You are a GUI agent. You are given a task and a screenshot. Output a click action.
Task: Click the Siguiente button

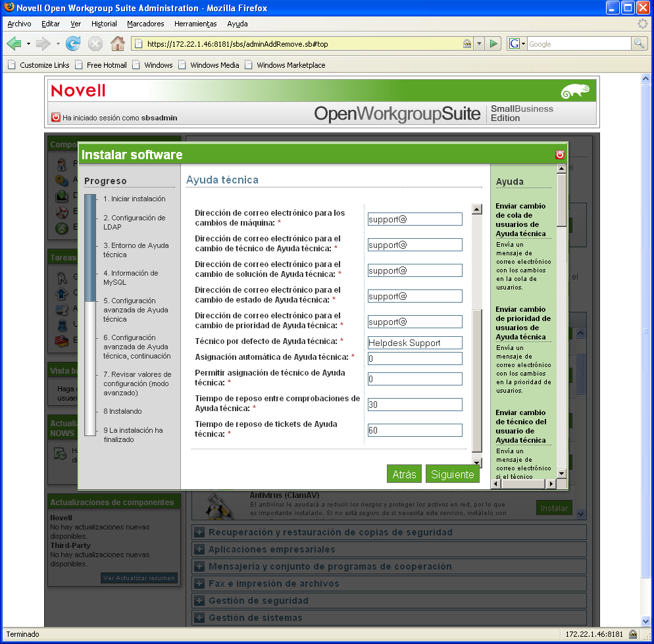452,474
